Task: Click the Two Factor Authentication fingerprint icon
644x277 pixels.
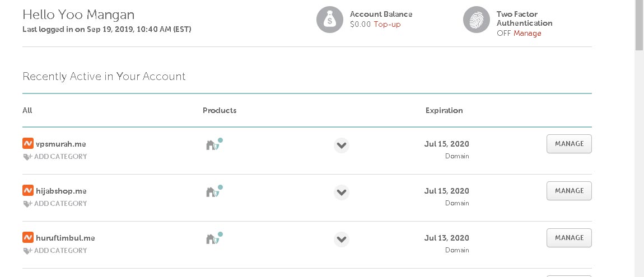Action: (477, 20)
